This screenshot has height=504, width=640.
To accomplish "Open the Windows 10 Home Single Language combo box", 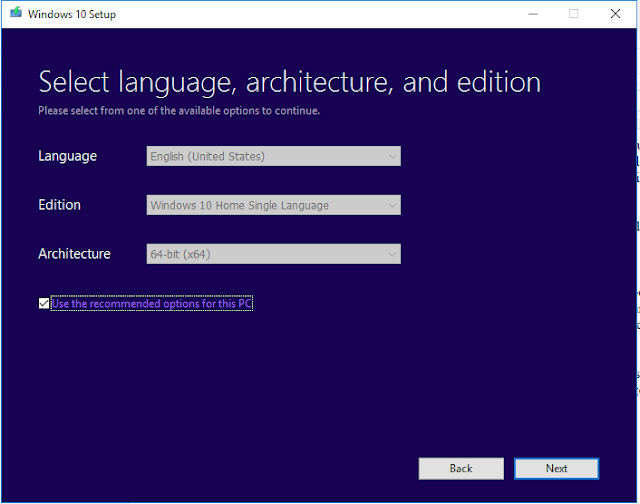I will pyautogui.click(x=273, y=205).
